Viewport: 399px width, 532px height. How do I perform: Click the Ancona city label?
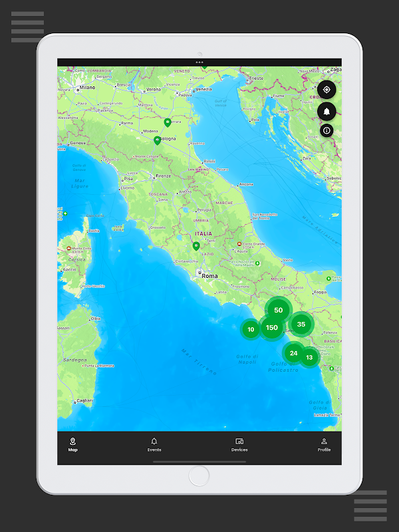click(246, 184)
